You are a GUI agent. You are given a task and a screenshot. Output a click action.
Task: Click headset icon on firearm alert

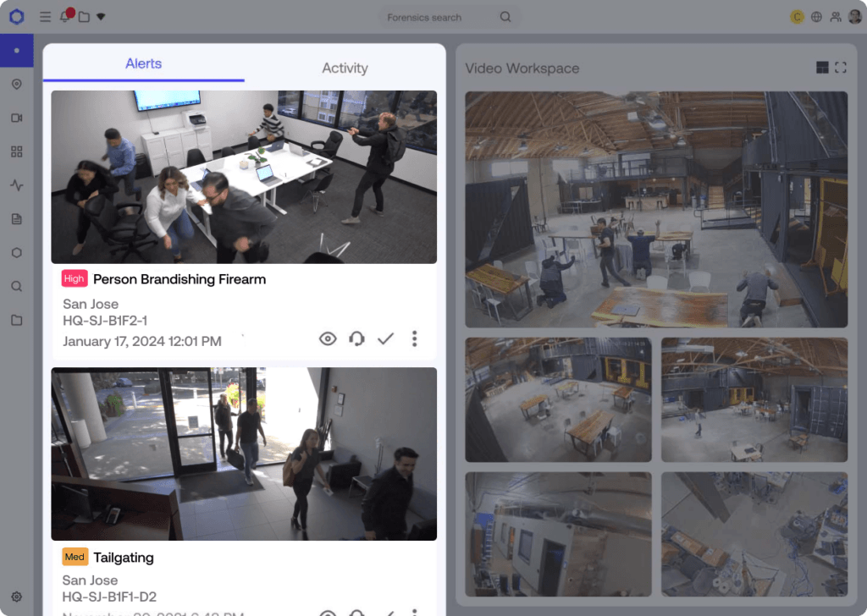click(x=356, y=338)
